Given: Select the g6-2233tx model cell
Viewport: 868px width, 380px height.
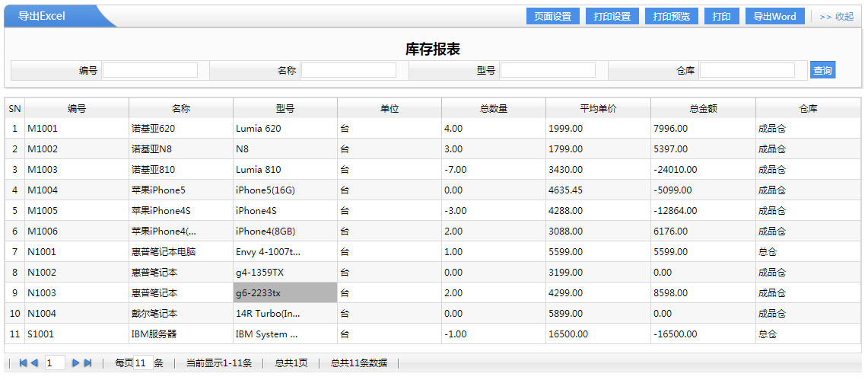Looking at the screenshot, I should (x=285, y=293).
